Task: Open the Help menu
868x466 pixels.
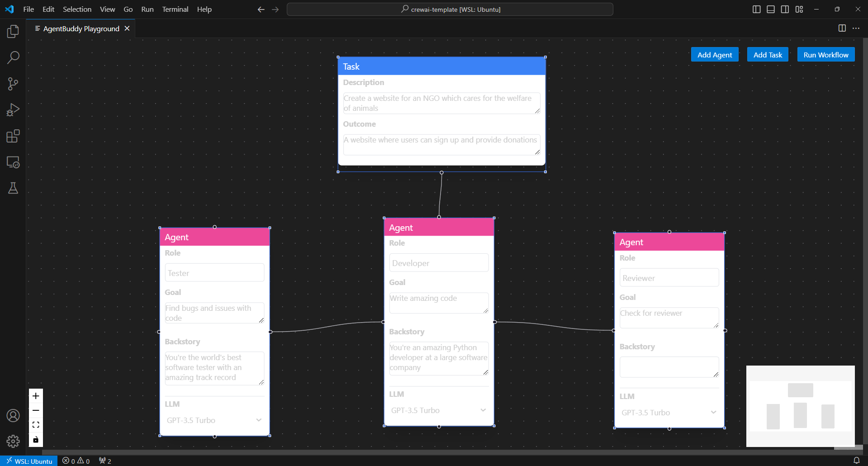Action: (204, 9)
